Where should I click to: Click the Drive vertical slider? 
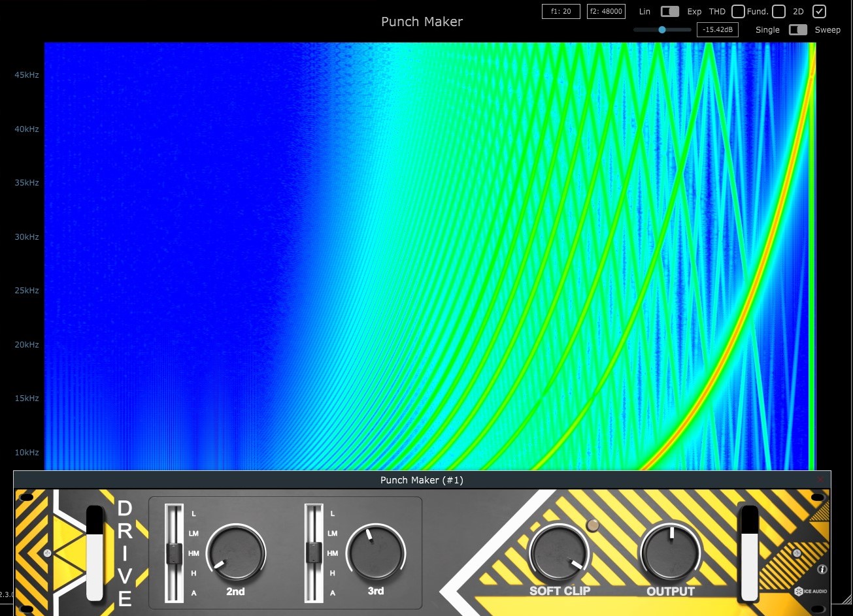pos(95,553)
